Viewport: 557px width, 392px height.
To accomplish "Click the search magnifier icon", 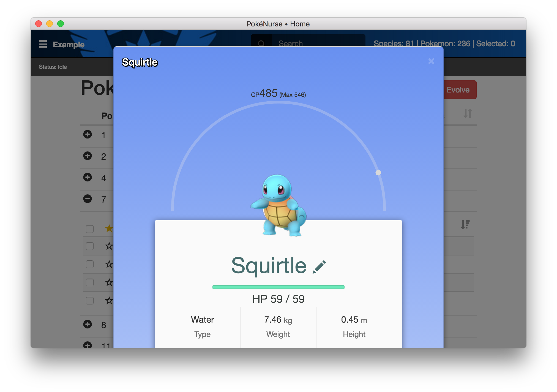I will coord(261,43).
